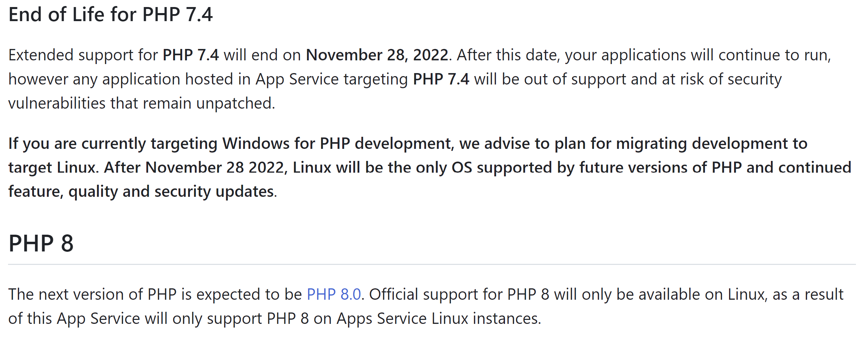The width and height of the screenshot is (868, 346).
Task: Click the "End of Life for PHP 7.4" heading
Action: (x=111, y=14)
